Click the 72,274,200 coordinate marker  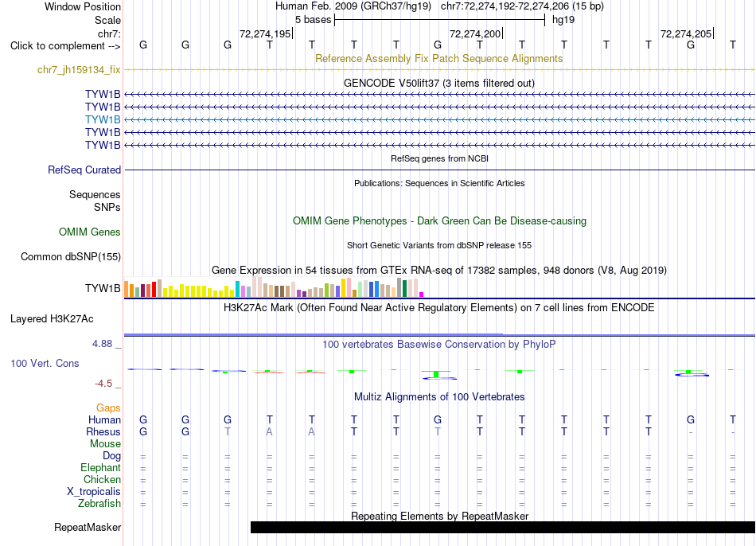click(x=476, y=33)
